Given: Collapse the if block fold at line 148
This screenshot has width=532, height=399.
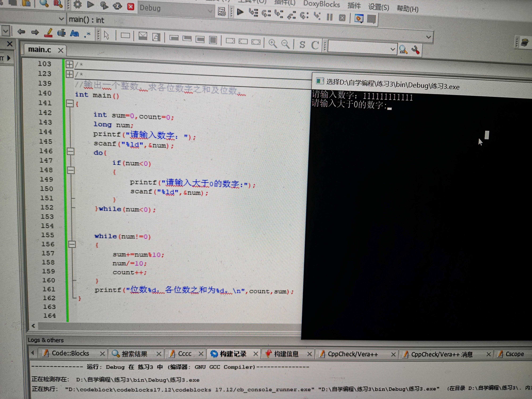Looking at the screenshot, I should [x=71, y=171].
